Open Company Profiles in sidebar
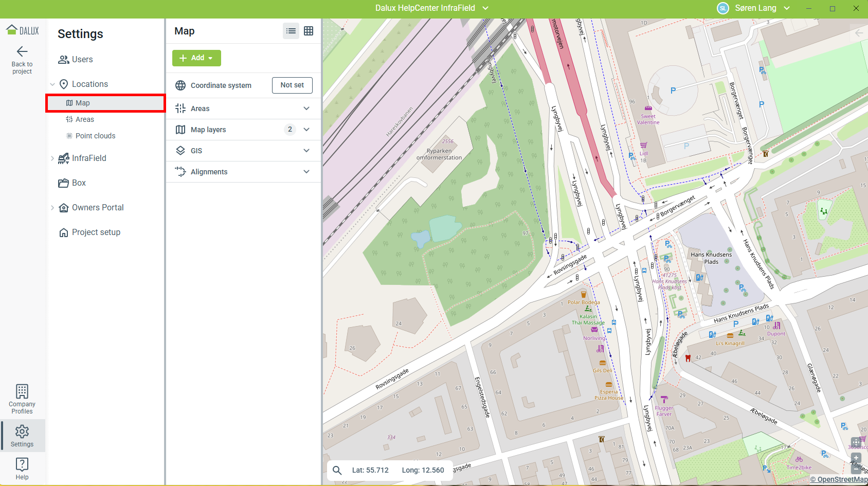Viewport: 868px width, 486px height. click(x=22, y=399)
